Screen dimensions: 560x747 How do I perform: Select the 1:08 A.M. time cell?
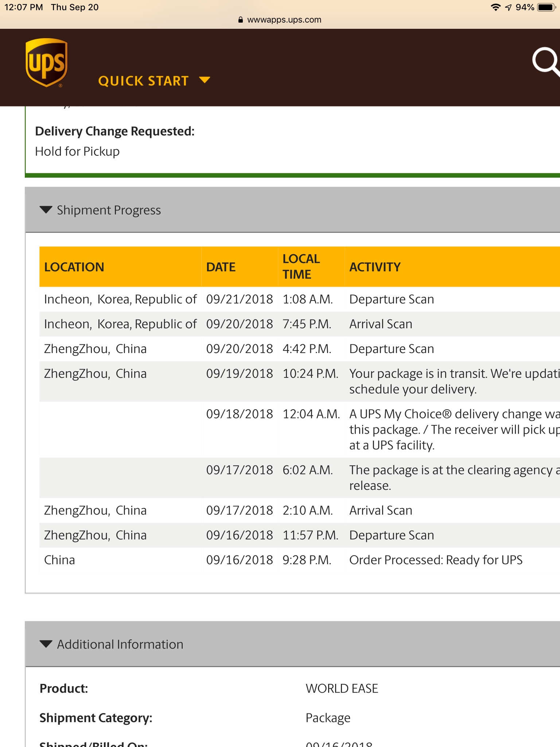click(308, 299)
